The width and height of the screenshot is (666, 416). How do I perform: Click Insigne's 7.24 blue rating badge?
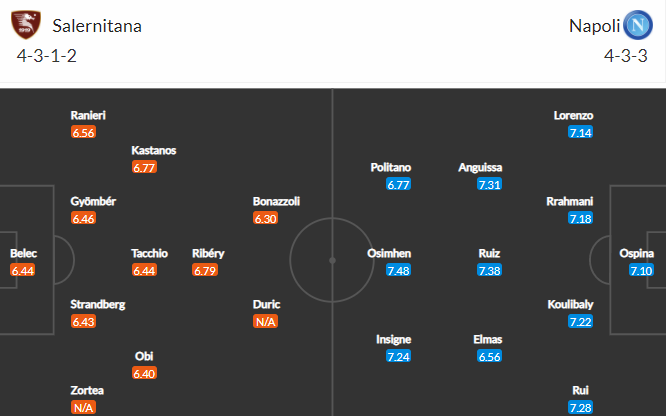(x=398, y=356)
